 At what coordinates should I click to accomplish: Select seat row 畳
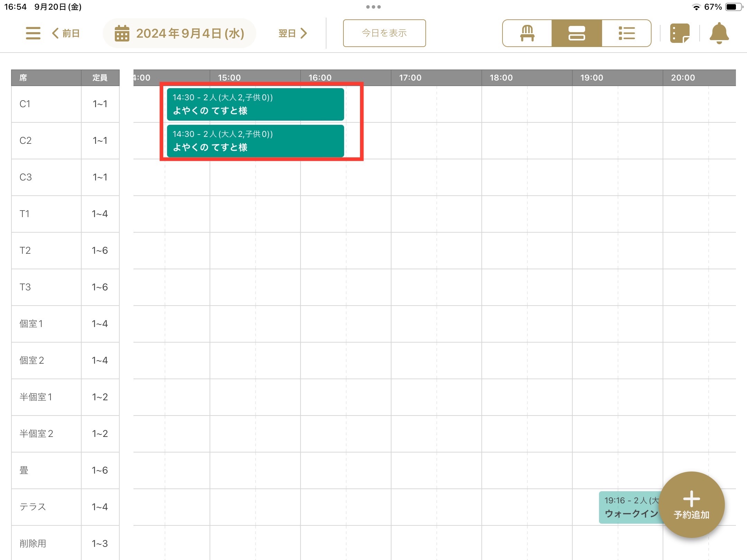(46, 470)
